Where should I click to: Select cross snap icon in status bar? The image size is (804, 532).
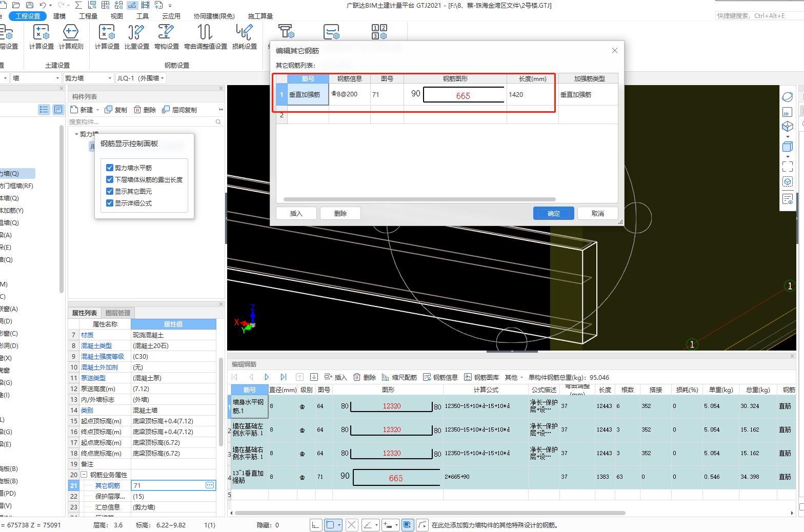pos(351,525)
